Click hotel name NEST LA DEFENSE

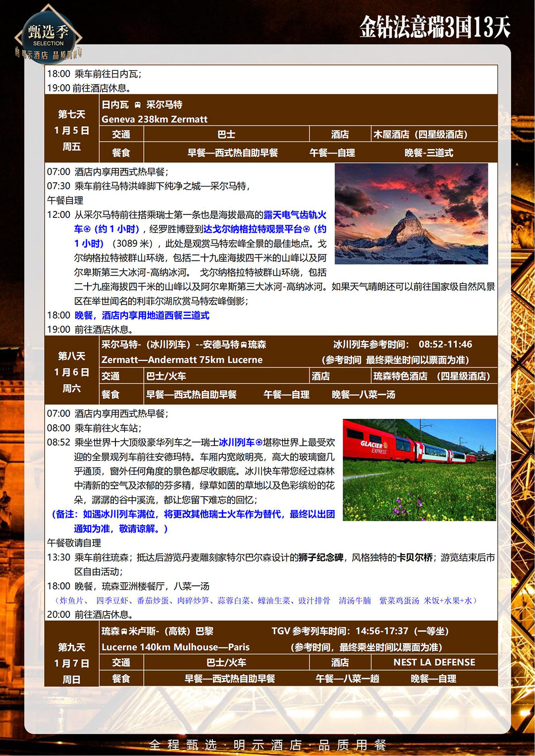[x=434, y=662]
